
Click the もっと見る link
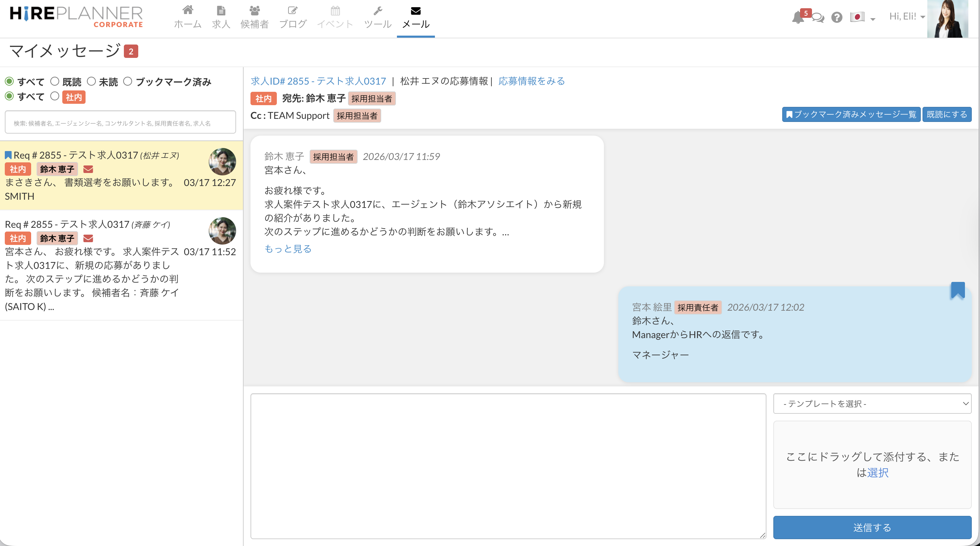point(288,249)
